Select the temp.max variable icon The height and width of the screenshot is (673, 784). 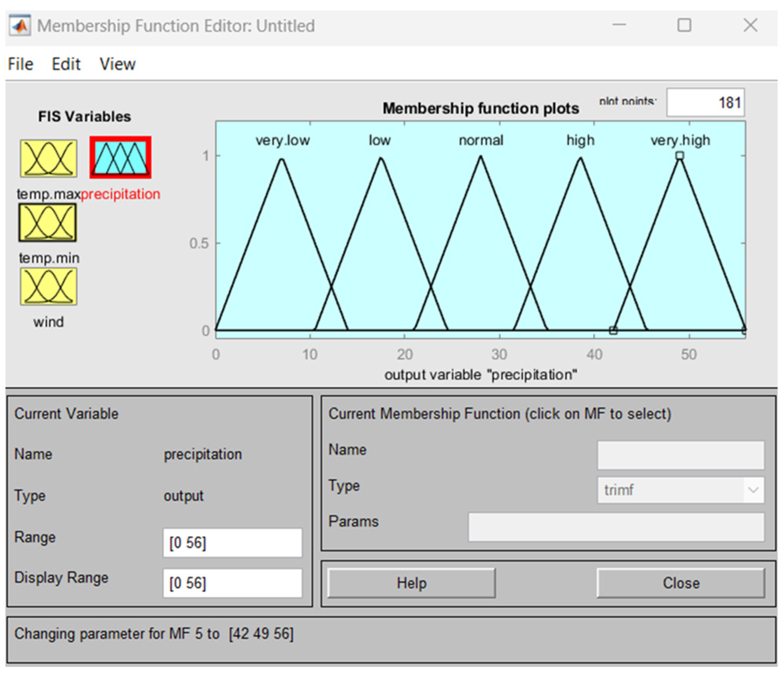point(49,159)
